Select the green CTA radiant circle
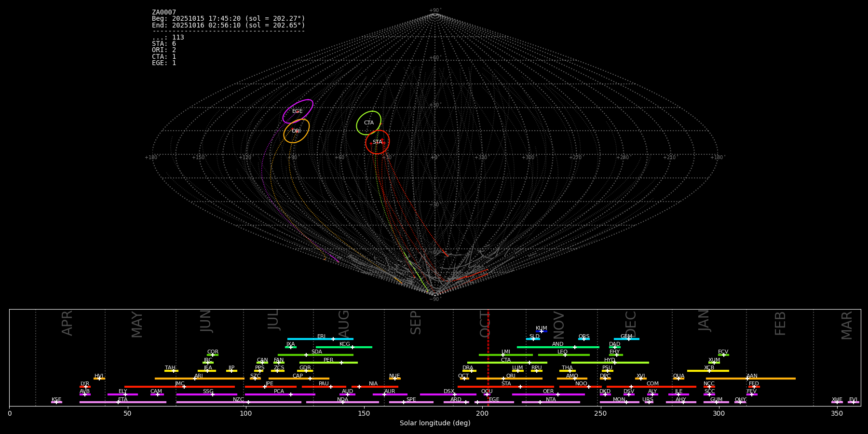The height and width of the screenshot is (434, 868). pos(369,123)
